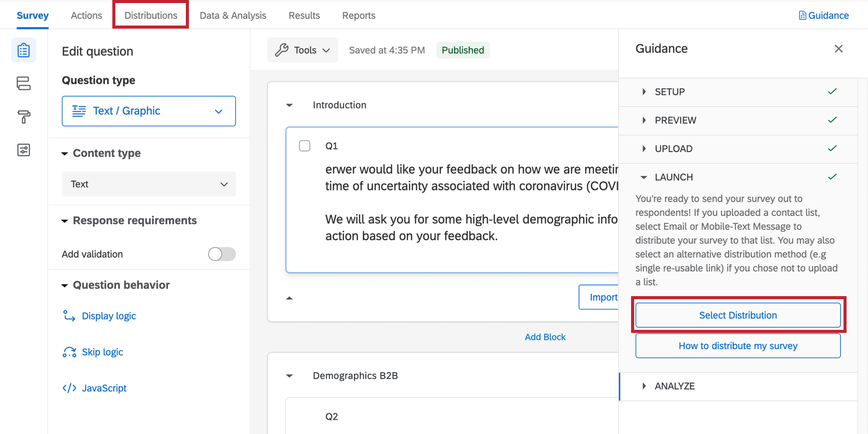Click the Display logic icon link

[x=69, y=316]
